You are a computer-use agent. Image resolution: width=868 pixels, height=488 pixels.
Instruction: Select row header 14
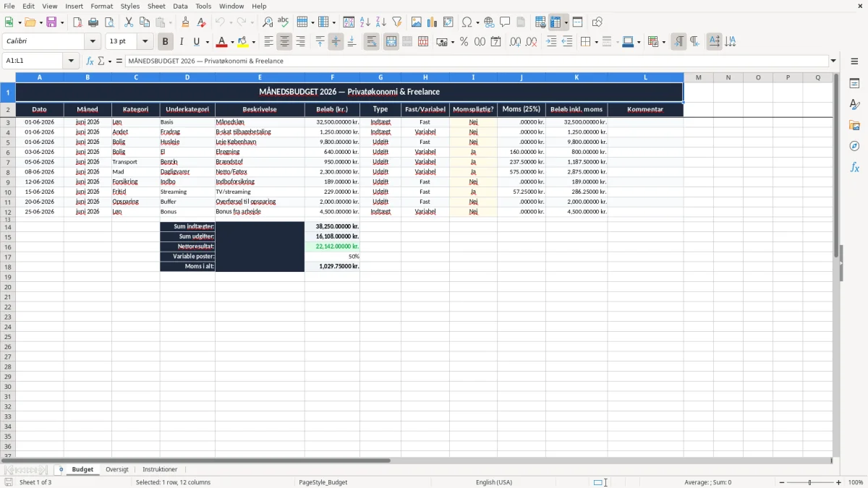tap(8, 226)
